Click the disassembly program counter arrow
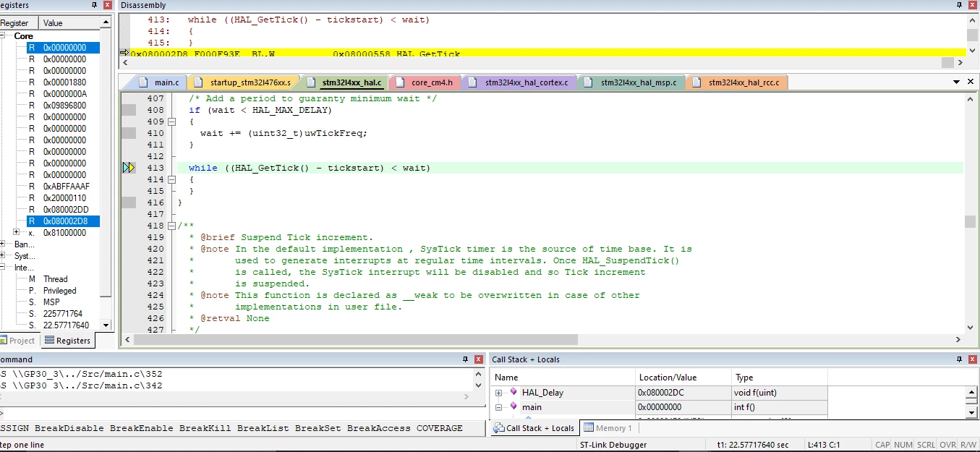Viewport: 980px width, 452px height. (124, 54)
